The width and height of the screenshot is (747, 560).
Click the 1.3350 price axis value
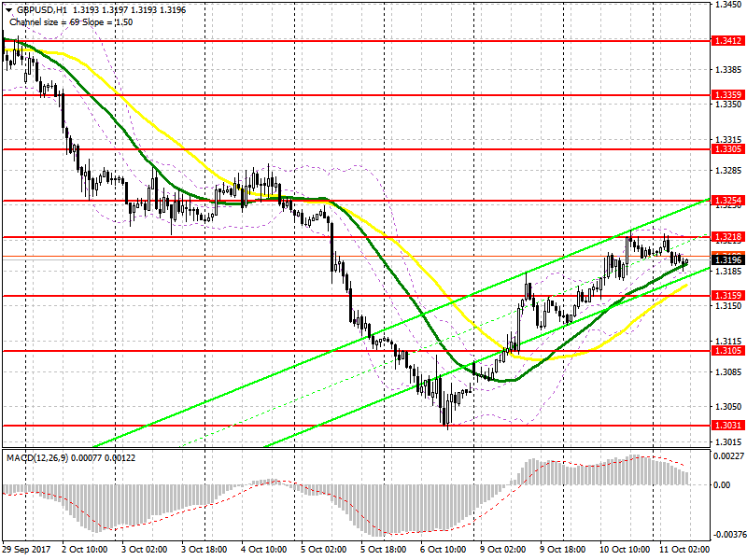pos(729,104)
